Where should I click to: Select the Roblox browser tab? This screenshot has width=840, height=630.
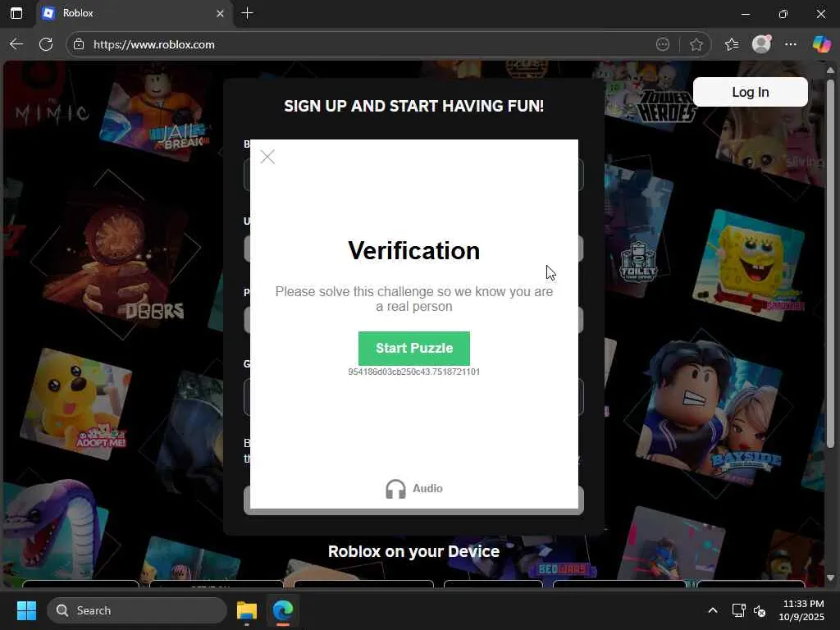click(x=134, y=13)
